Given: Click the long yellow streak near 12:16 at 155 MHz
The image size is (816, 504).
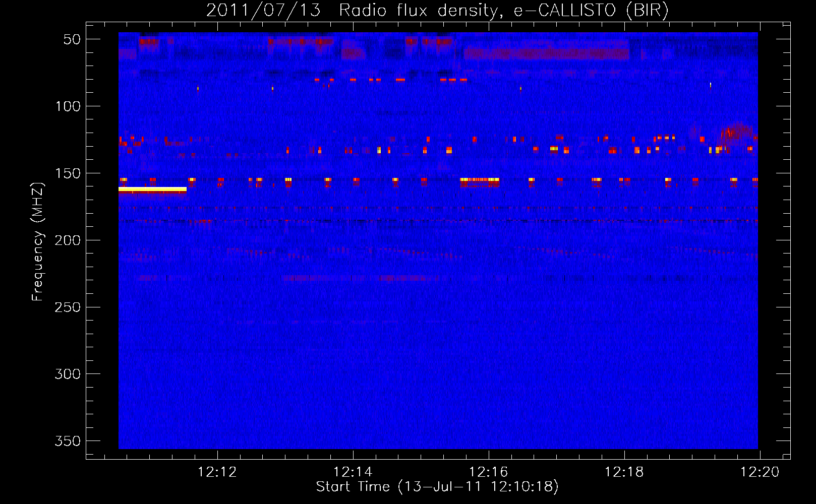Looking at the screenshot, I should 480,179.
